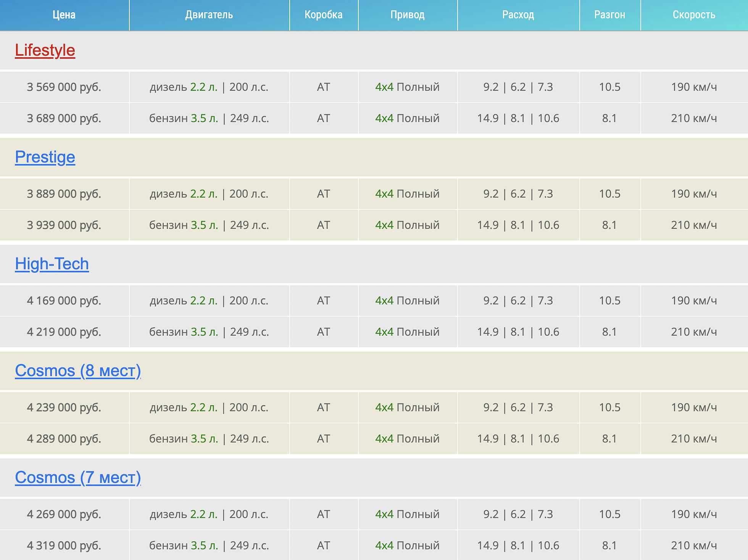Open the Lifestyle trim link

[x=45, y=50]
